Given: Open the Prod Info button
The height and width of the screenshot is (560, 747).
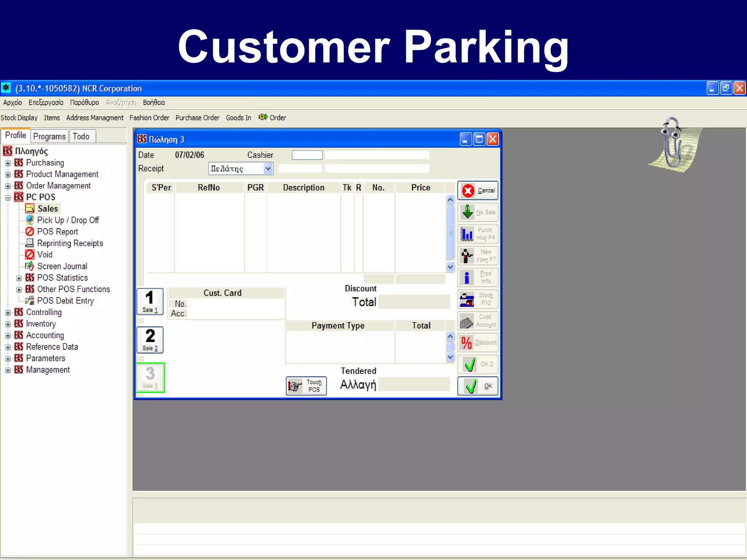Looking at the screenshot, I should point(478,277).
